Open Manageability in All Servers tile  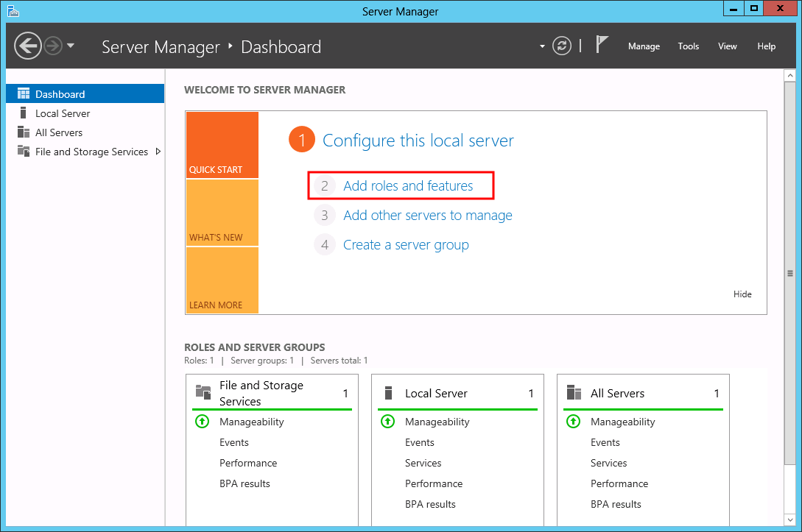[623, 422]
